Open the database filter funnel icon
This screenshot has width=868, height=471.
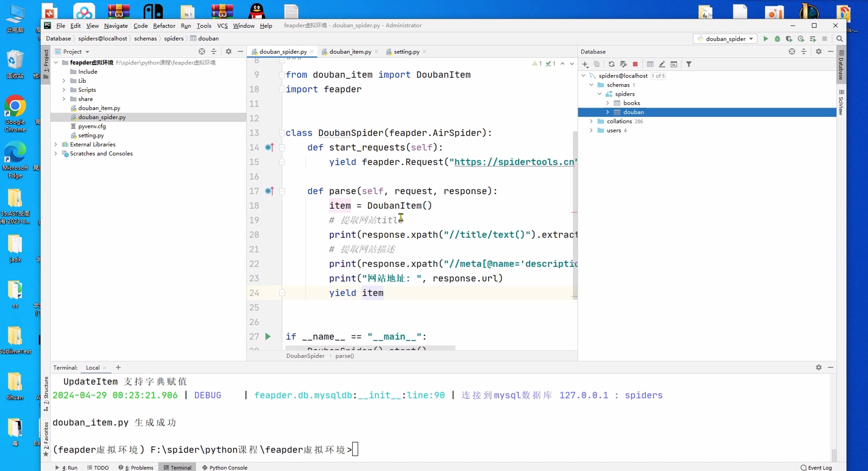point(689,64)
